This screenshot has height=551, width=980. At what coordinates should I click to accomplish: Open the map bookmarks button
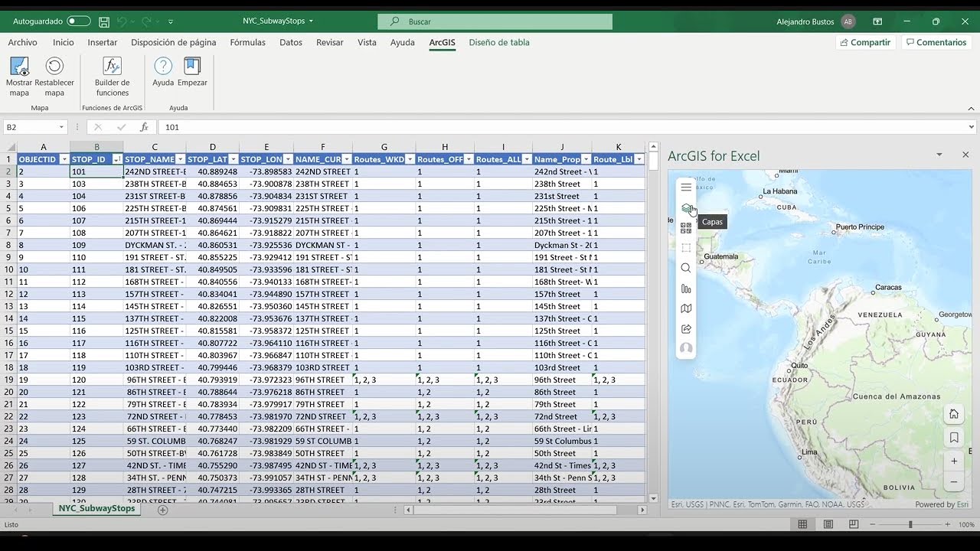[954, 438]
